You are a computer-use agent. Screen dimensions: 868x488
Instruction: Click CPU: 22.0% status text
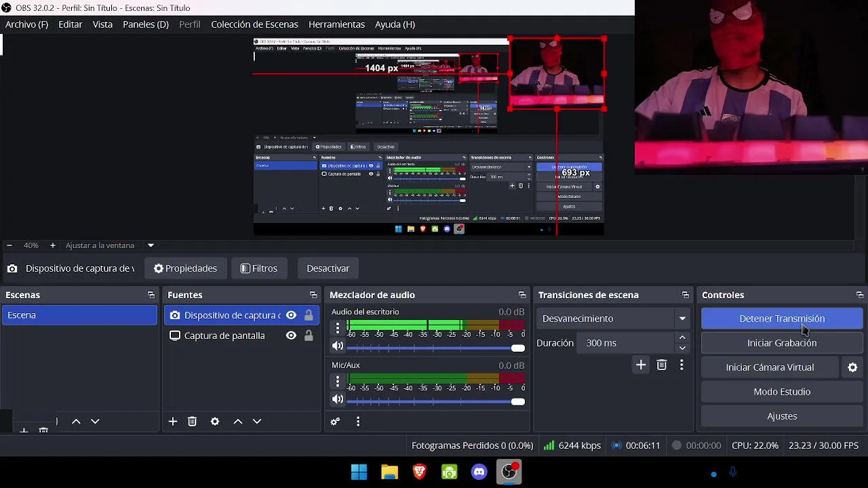[x=755, y=445]
